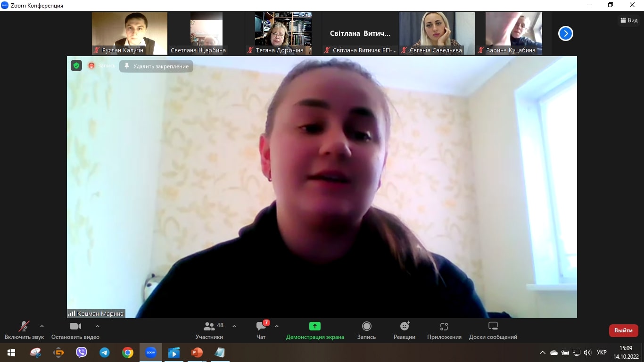Image resolution: width=644 pixels, height=362 pixels.
Task: Open the Participants panel icon
Action: [209, 326]
